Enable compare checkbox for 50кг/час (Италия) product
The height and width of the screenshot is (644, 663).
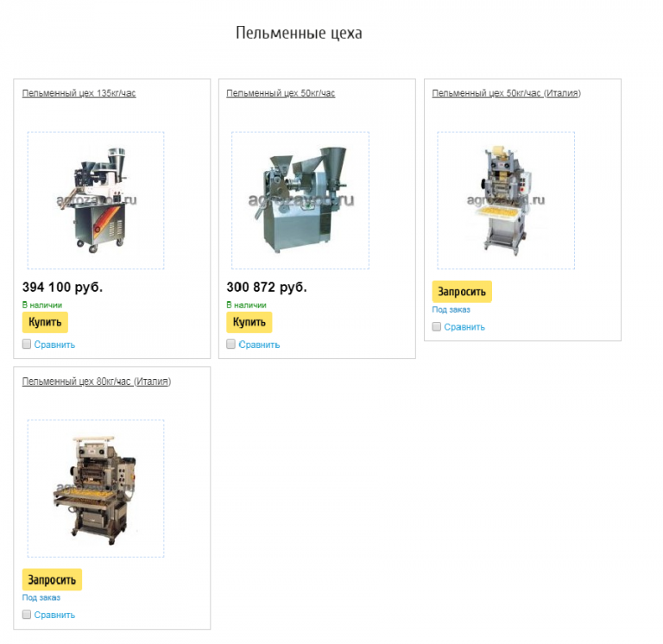coord(437,327)
